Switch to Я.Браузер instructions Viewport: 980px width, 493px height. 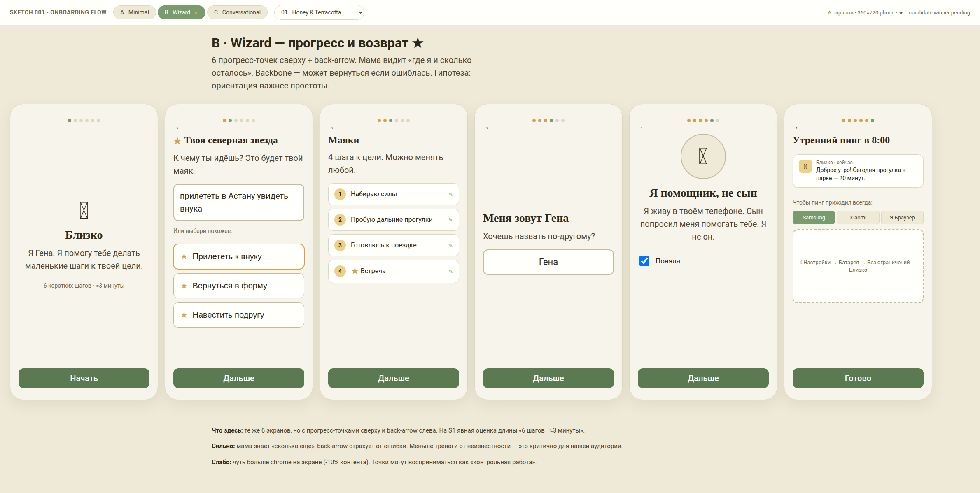click(x=902, y=218)
